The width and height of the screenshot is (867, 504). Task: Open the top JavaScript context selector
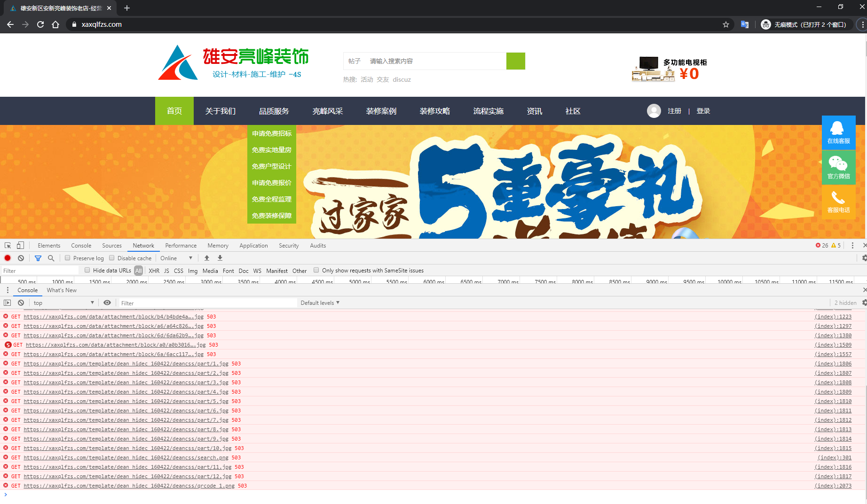pyautogui.click(x=63, y=303)
